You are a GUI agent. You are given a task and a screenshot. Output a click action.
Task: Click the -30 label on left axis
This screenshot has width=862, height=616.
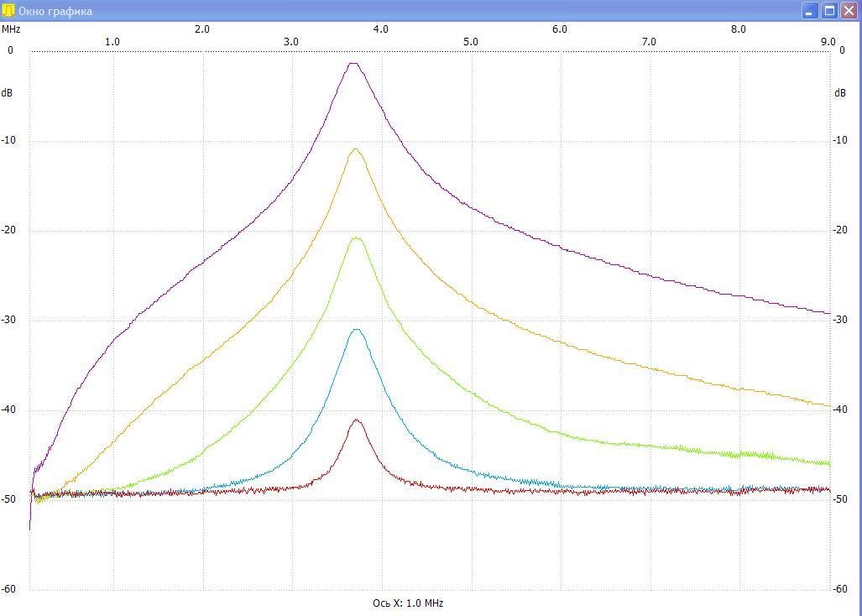point(8,320)
